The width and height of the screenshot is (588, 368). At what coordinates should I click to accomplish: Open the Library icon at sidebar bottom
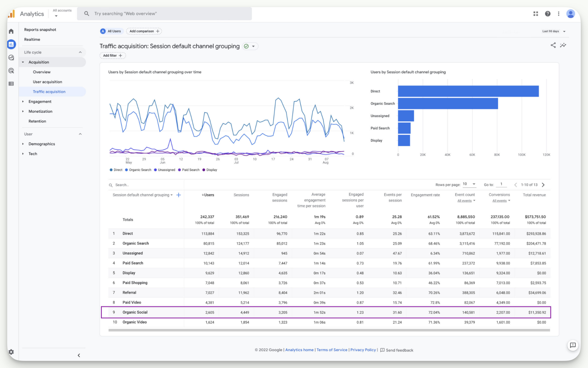pyautogui.click(x=11, y=84)
